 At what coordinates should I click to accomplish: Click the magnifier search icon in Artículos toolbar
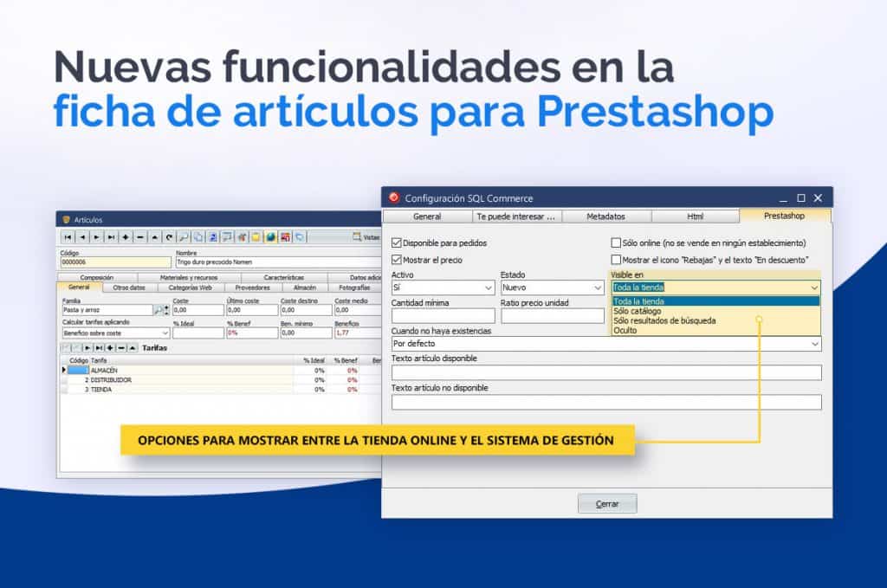[x=185, y=236]
